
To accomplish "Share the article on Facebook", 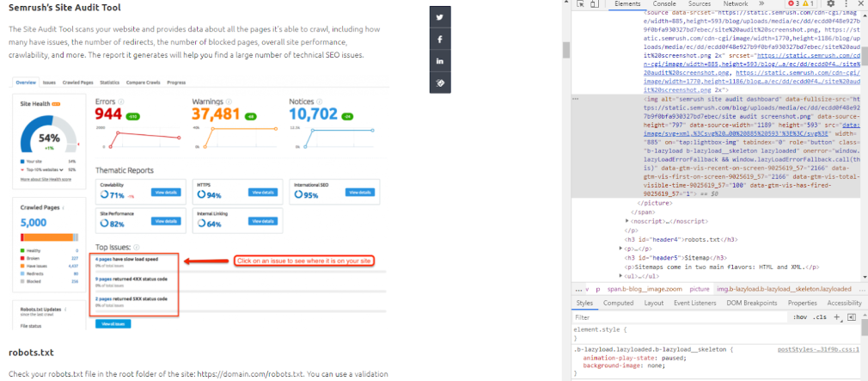I will tap(440, 40).
